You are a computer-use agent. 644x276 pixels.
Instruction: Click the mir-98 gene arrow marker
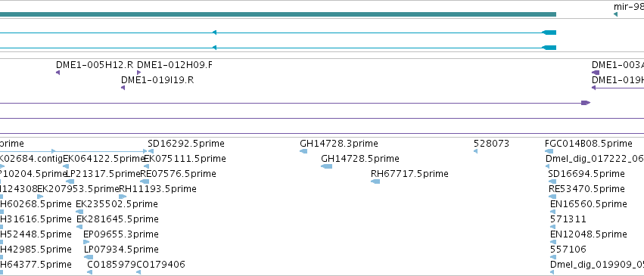[x=615, y=14]
